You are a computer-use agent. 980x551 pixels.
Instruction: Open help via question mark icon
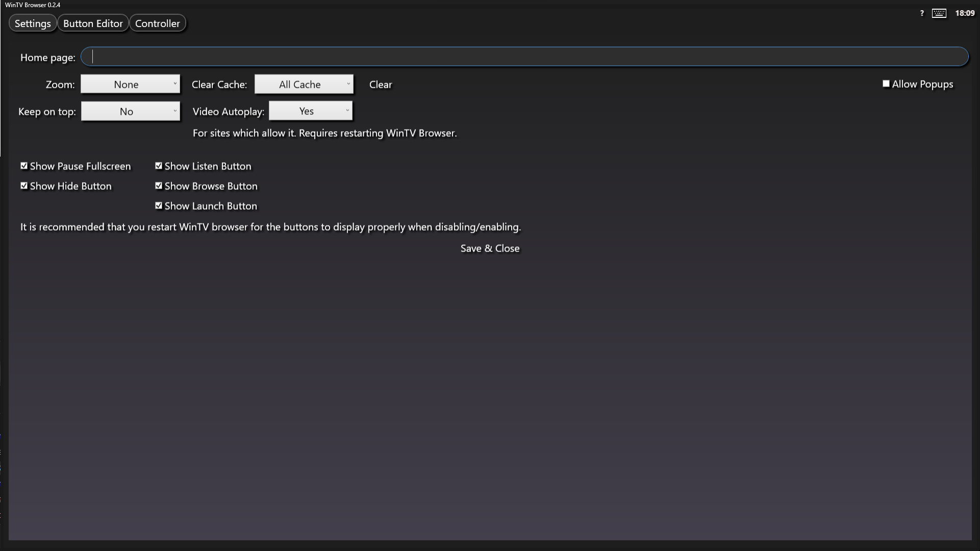point(922,13)
